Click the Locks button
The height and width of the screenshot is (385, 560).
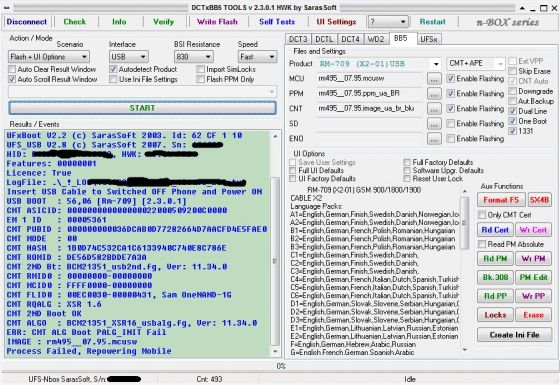(x=495, y=315)
